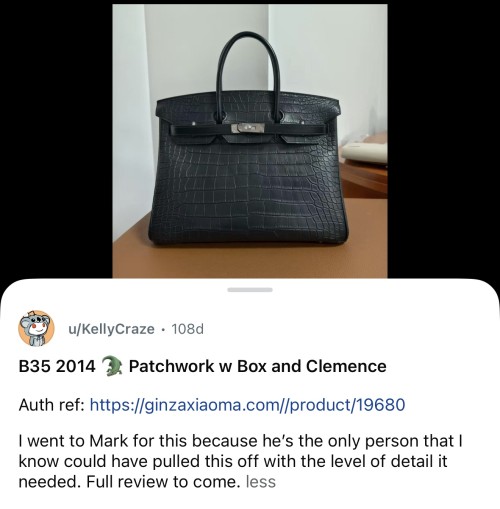Tap the crocodile emoji in the title
This screenshot has width=500, height=509.
coord(112,366)
